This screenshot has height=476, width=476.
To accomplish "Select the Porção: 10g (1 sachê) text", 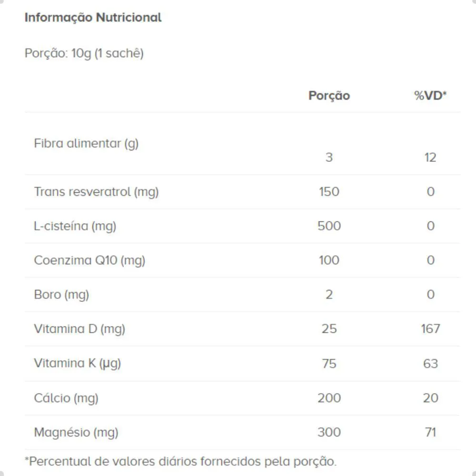I will click(84, 53).
